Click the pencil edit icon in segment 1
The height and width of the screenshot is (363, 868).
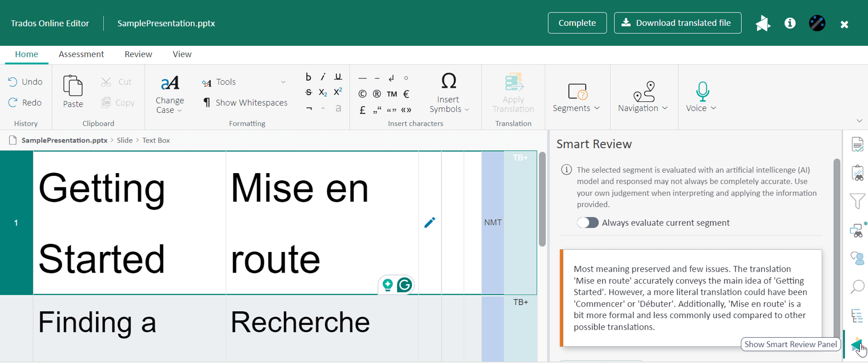(429, 222)
